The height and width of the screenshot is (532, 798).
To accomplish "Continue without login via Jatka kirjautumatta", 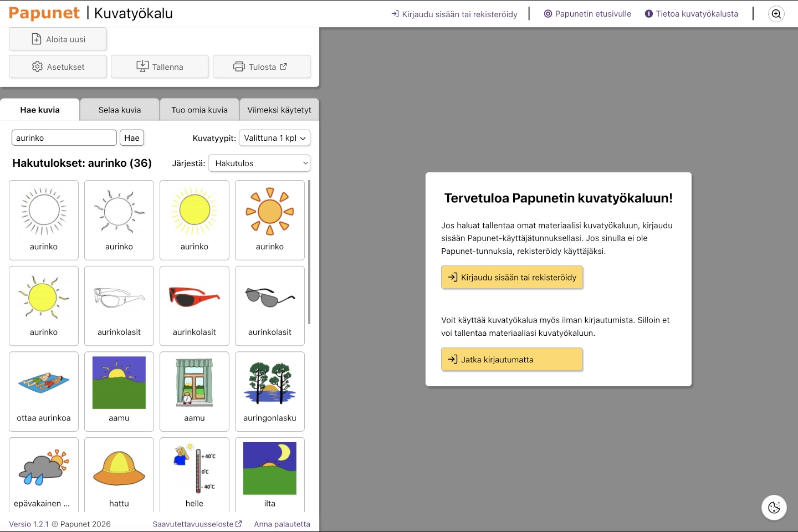I will tap(511, 359).
